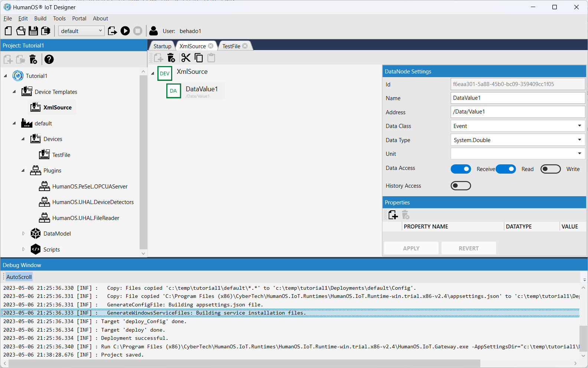
Task: Collapse the Plugins tree node
Action: 23,171
